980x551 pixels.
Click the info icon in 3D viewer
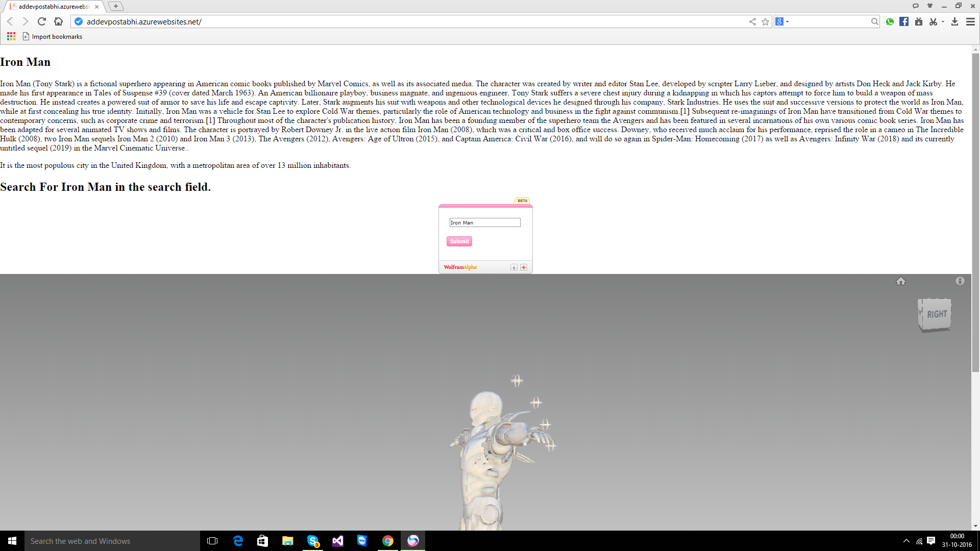pyautogui.click(x=960, y=281)
